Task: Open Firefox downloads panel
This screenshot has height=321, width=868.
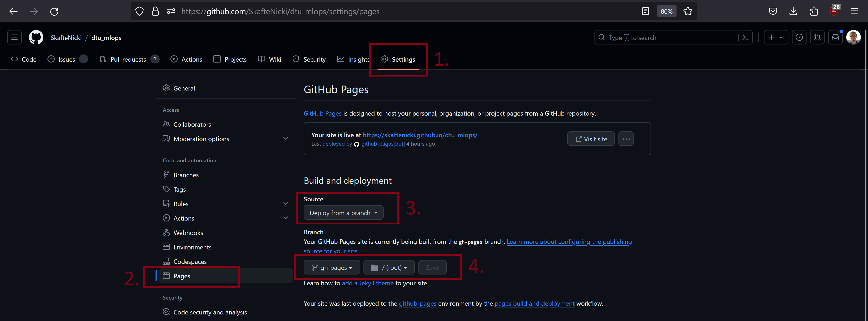Action: [793, 12]
